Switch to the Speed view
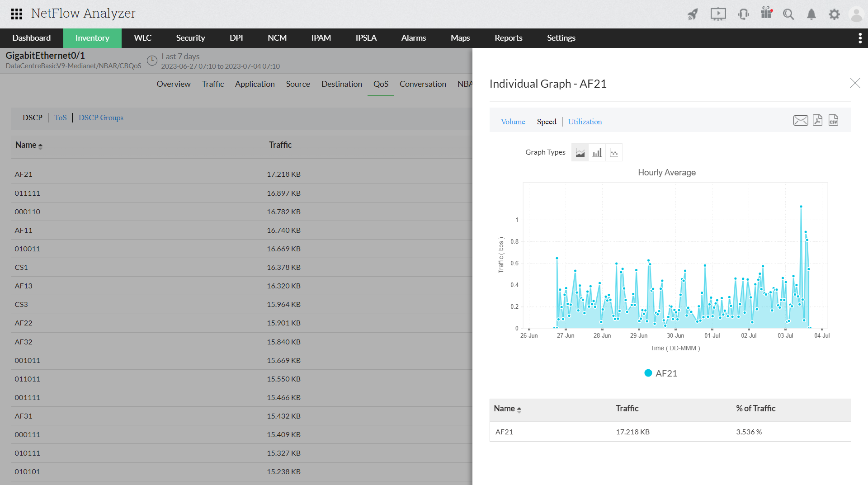The image size is (868, 485). point(546,122)
